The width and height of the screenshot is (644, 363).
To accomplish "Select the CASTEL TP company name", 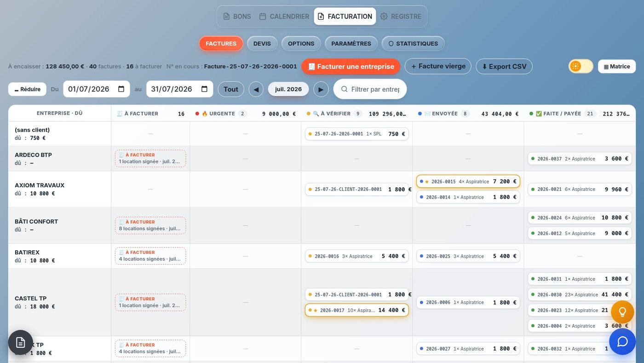I will click(x=30, y=299).
